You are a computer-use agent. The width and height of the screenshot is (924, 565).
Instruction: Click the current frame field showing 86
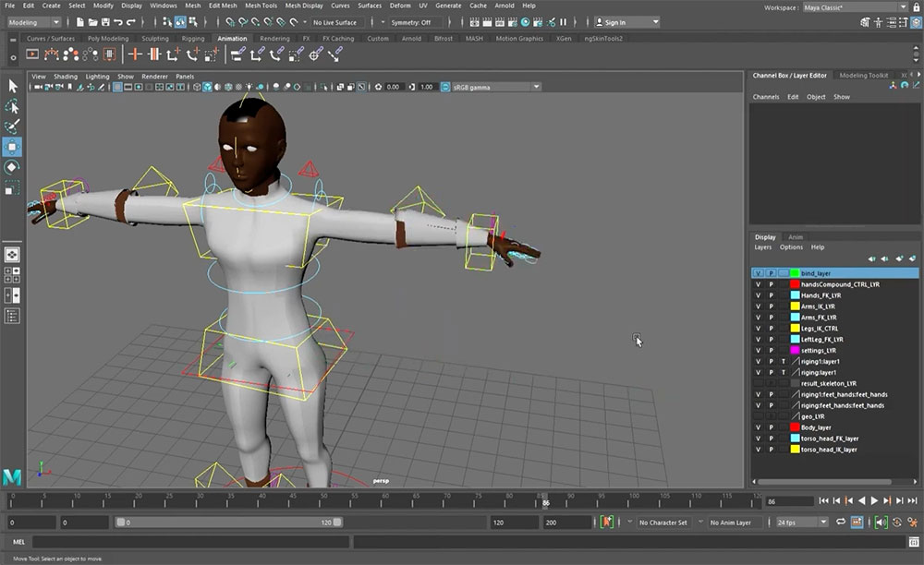788,501
